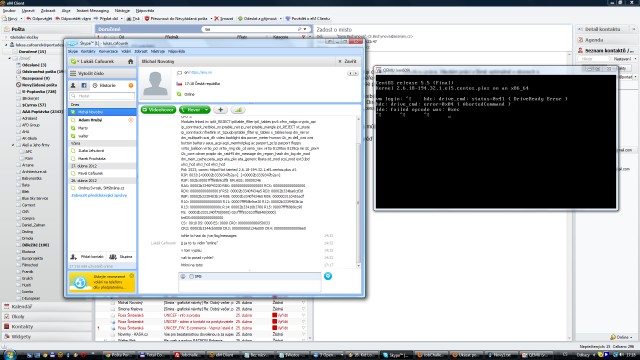Open Skype status dropdown next to Lukáš Cafourek
This screenshot has height=360, width=640.
point(74,62)
